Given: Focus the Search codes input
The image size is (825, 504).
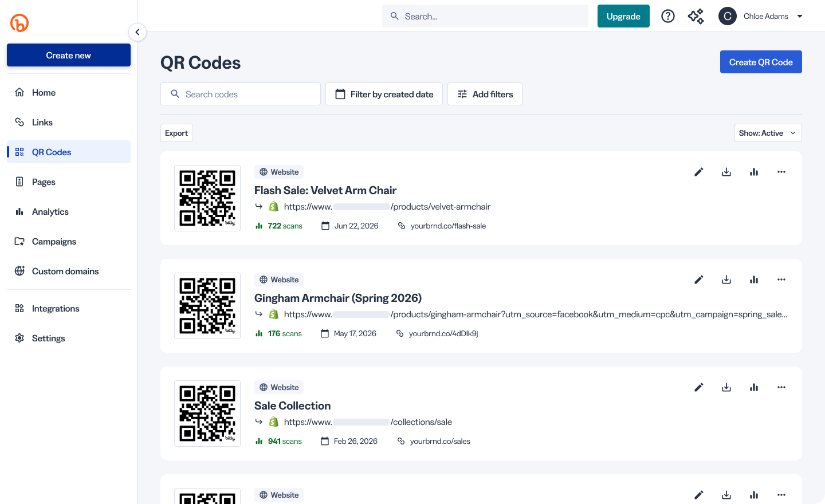Looking at the screenshot, I should [241, 94].
